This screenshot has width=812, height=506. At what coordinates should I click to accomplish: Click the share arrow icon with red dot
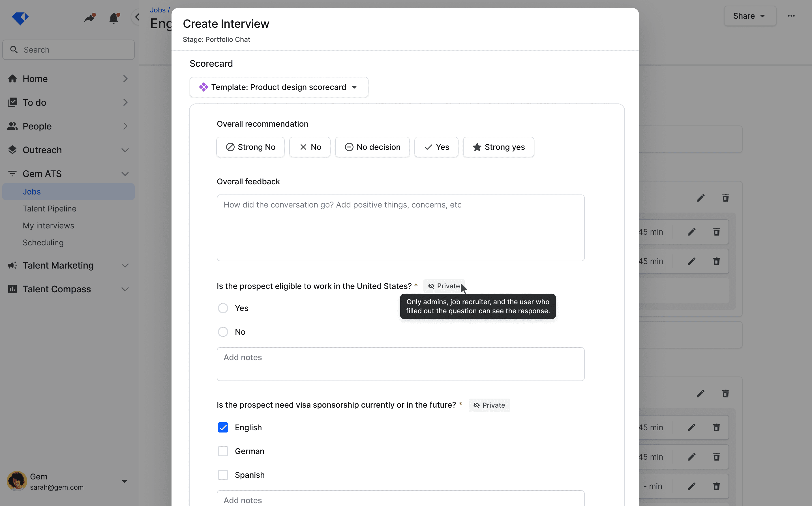tap(89, 18)
